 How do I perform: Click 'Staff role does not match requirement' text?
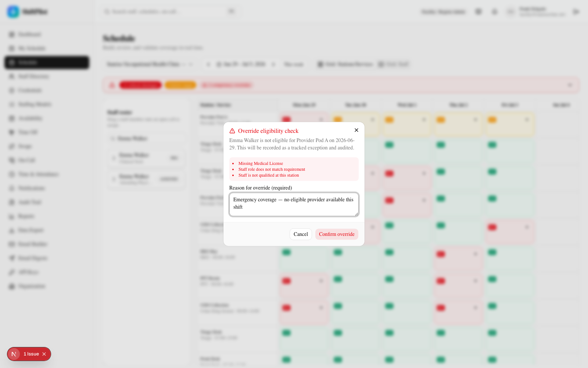point(272,169)
